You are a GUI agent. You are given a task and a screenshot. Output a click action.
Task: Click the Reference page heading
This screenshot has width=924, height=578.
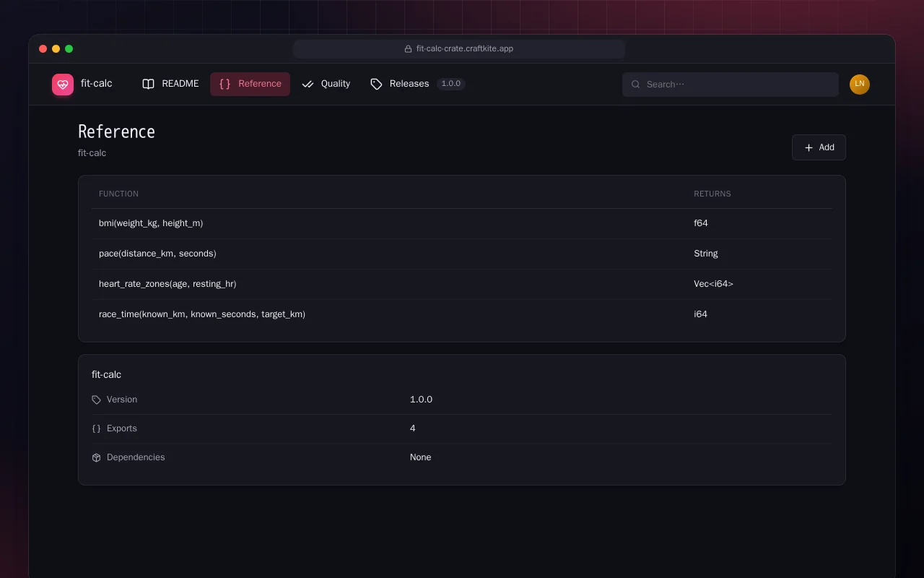point(116,131)
